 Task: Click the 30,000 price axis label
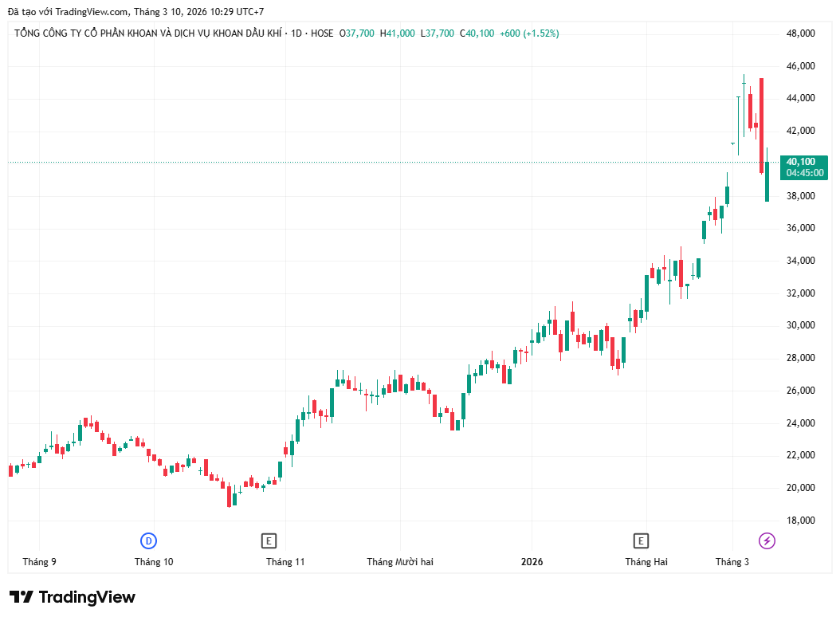pos(800,325)
